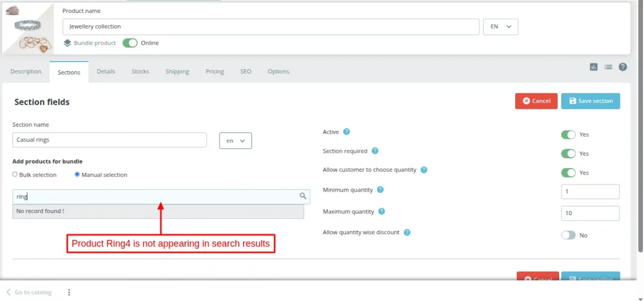This screenshot has width=644, height=301.
Task: Click help icon next to Maximum quantity
Action: point(382,211)
